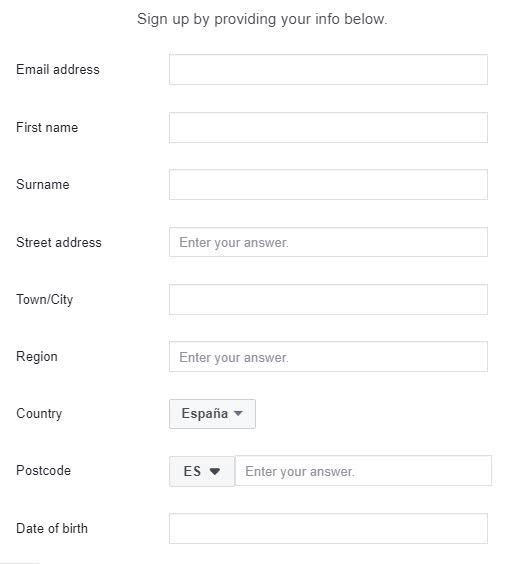Image resolution: width=509 pixels, height=564 pixels.
Task: Focus the Town/City text box
Action: click(328, 300)
